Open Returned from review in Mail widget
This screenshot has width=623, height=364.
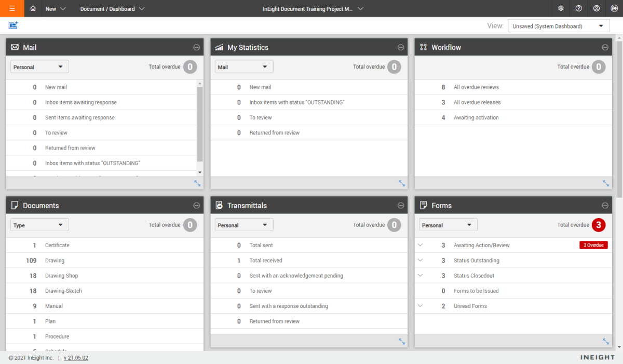click(x=102, y=148)
